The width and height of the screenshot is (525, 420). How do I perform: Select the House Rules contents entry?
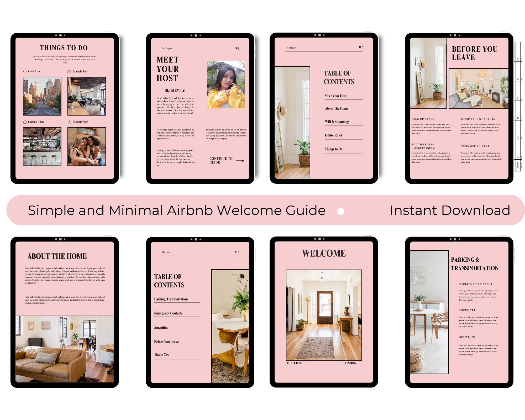pos(334,135)
